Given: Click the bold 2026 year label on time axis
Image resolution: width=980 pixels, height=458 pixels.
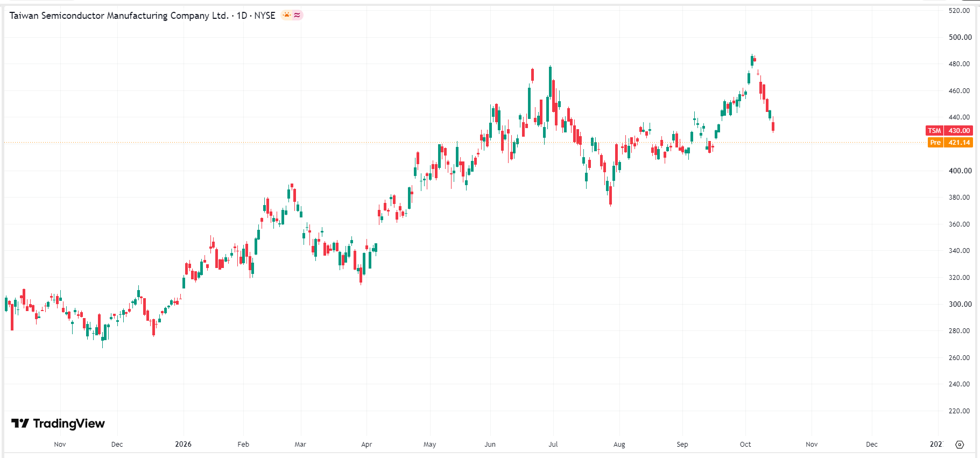Looking at the screenshot, I should 184,445.
